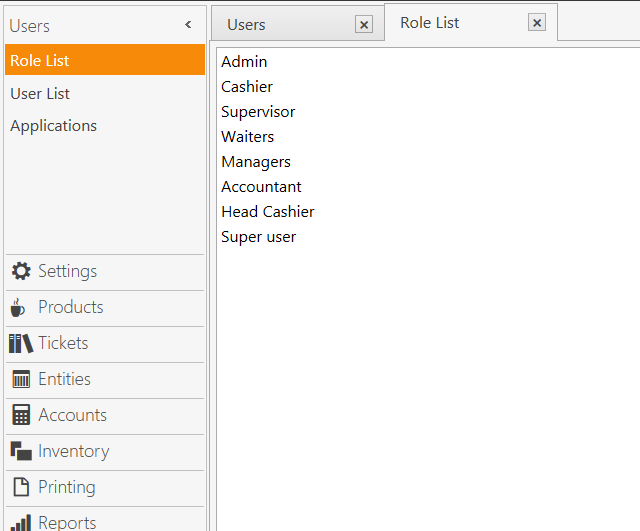This screenshot has width=640, height=531.
Task: Click the Reports bar chart icon
Action: pyautogui.click(x=21, y=522)
